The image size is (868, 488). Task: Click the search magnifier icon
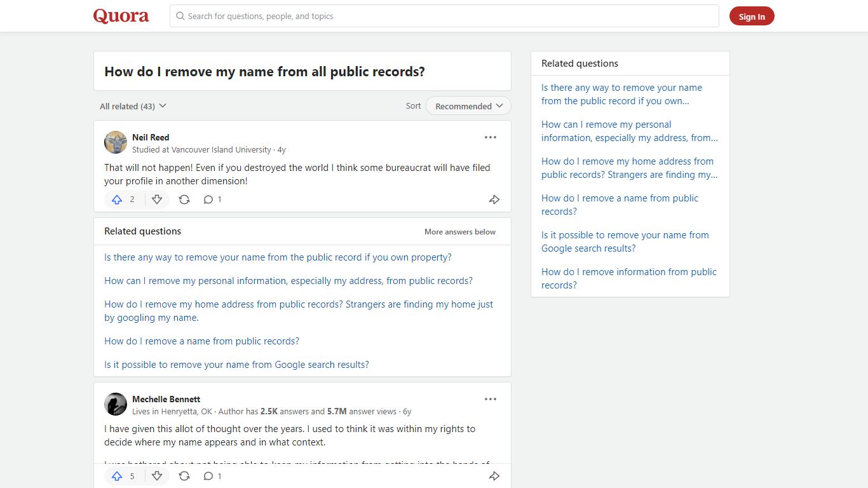(180, 16)
